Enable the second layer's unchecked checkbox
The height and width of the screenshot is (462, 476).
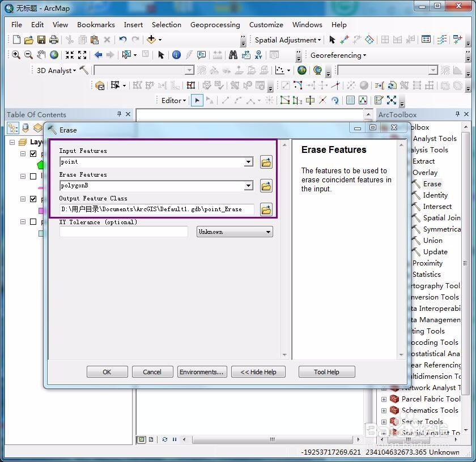[x=33, y=176]
